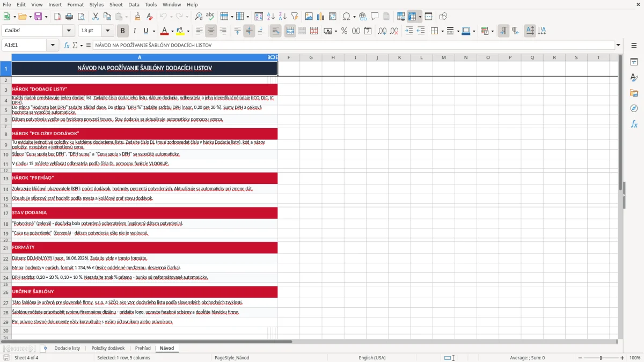
Task: Toggle Merge and Center cells
Action: 290,31
